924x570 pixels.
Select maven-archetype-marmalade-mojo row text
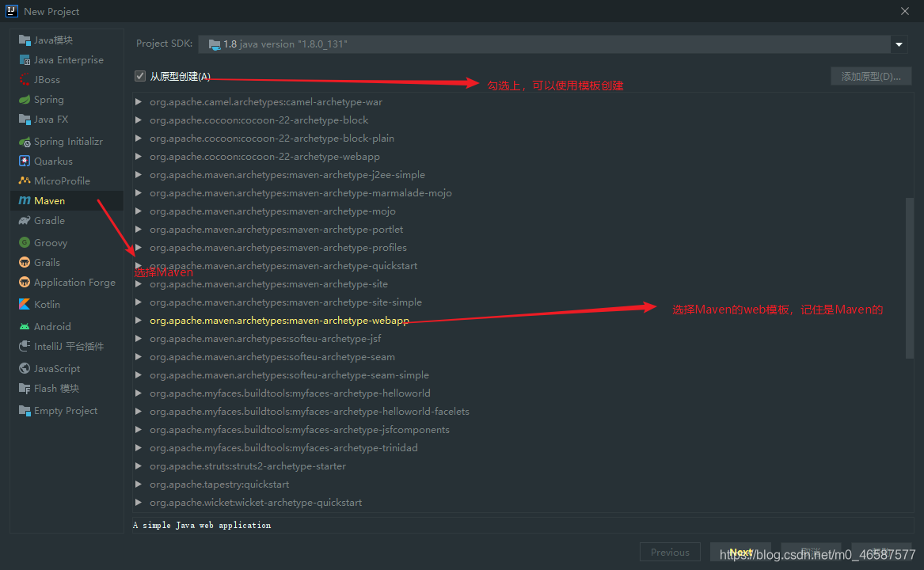point(301,193)
